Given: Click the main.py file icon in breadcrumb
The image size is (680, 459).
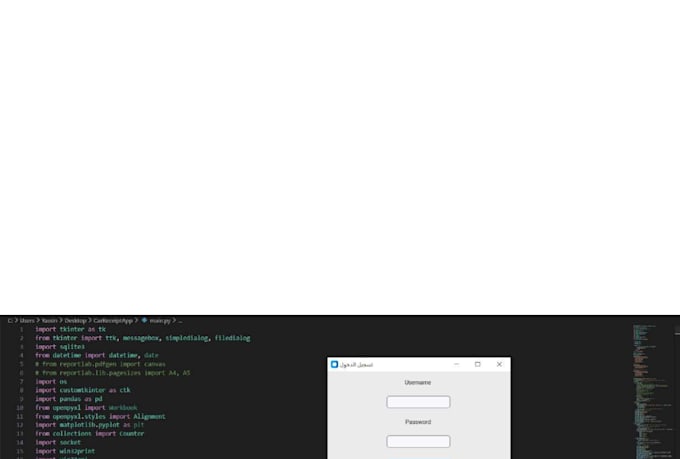Looking at the screenshot, I should [144, 320].
